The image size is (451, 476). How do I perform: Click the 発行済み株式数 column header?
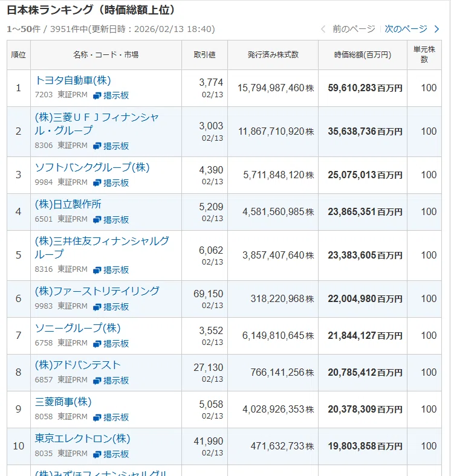click(x=273, y=54)
